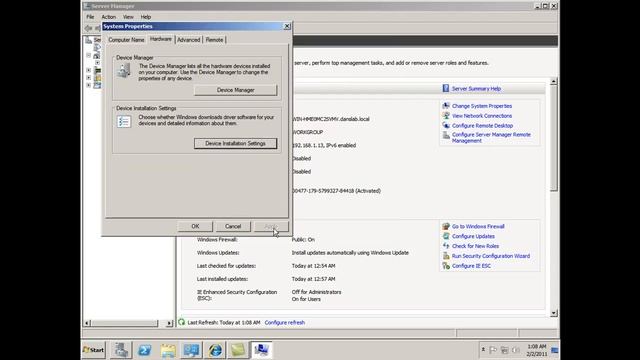Click the vertical scrollbar thumb in the summary pane
Image resolution: width=640 pixels, height=360 pixels.
point(553,138)
